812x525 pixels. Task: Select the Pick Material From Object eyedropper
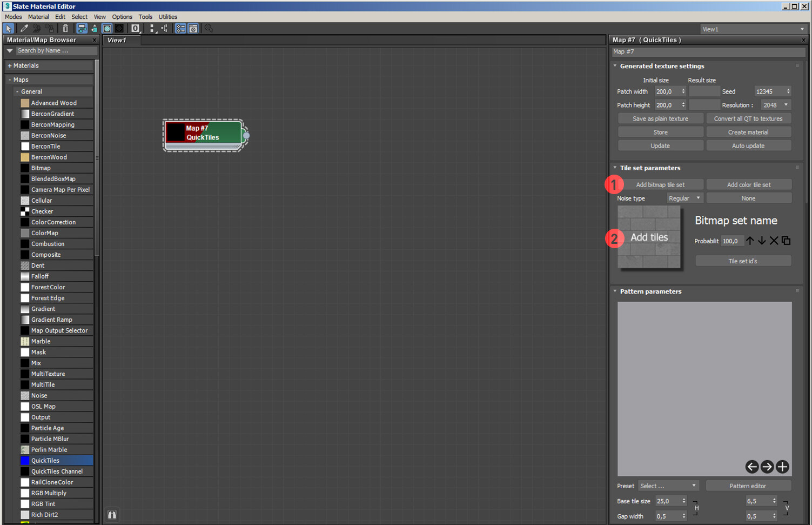[24, 29]
